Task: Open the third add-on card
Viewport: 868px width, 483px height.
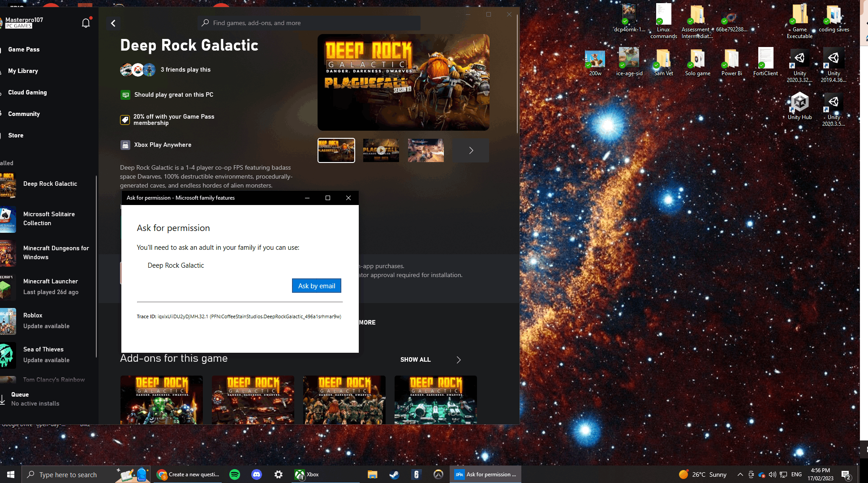Action: [344, 400]
